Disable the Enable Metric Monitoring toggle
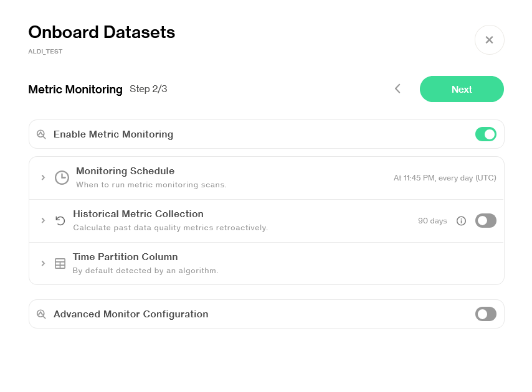The height and width of the screenshot is (392, 532). click(x=485, y=134)
